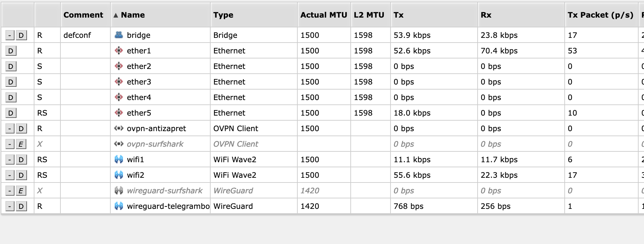Click the bridge interface icon

(x=119, y=35)
